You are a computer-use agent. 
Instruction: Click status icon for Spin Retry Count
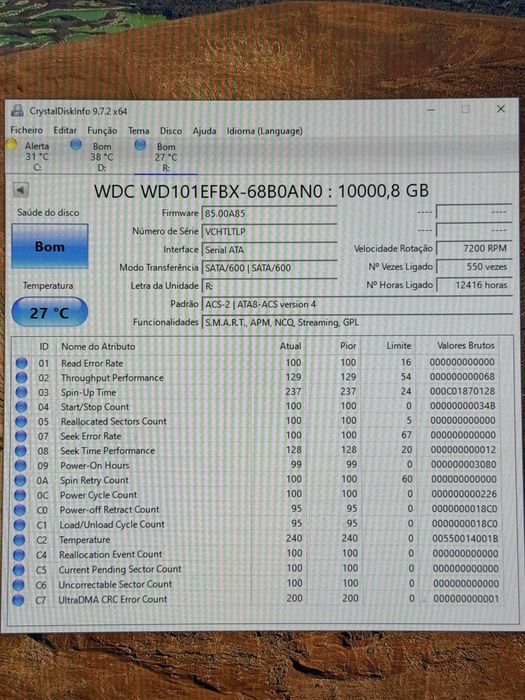[20, 480]
